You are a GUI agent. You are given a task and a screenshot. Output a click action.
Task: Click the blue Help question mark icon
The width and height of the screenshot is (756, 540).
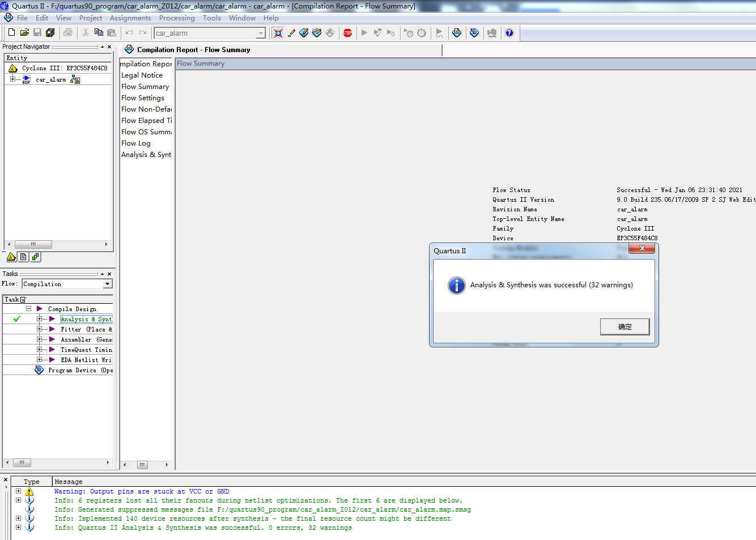pyautogui.click(x=509, y=33)
